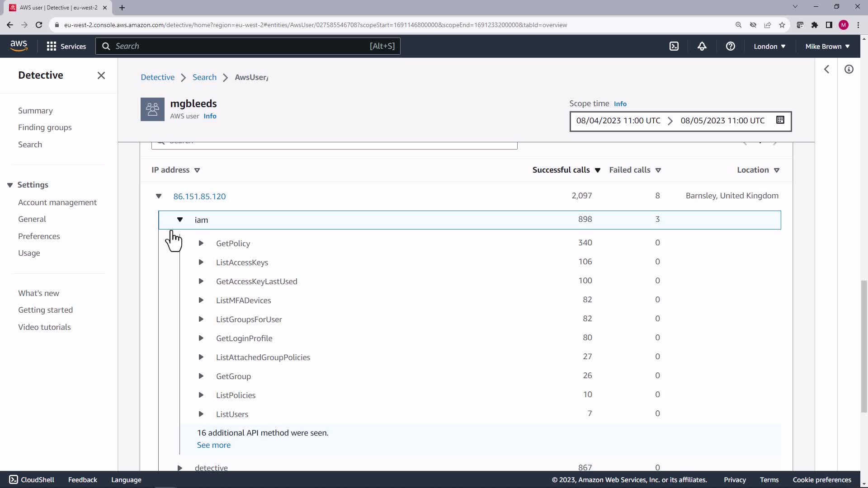Open Finding groups in sidebar
Screen dimensions: 868x488
pyautogui.click(x=45, y=127)
